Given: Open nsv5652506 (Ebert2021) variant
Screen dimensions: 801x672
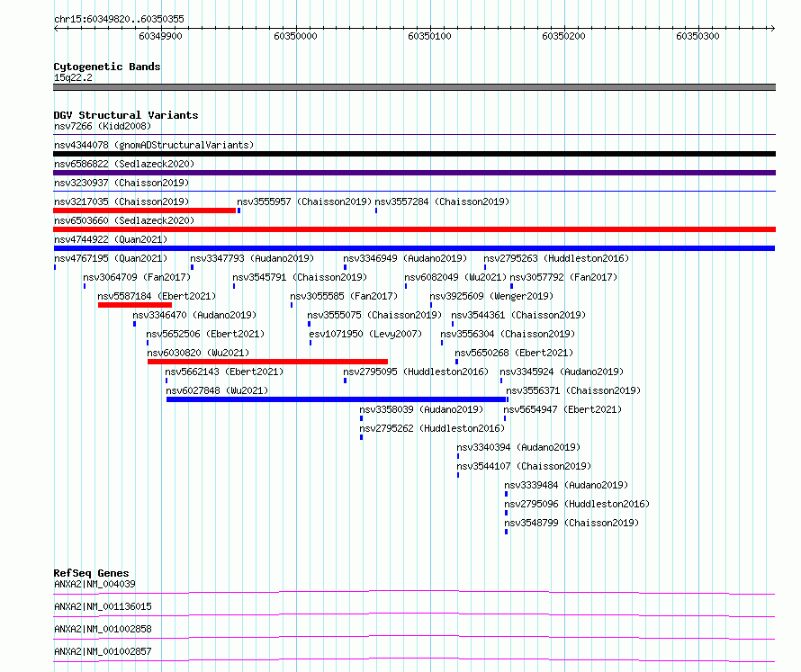Looking at the screenshot, I should pyautogui.click(x=205, y=334).
